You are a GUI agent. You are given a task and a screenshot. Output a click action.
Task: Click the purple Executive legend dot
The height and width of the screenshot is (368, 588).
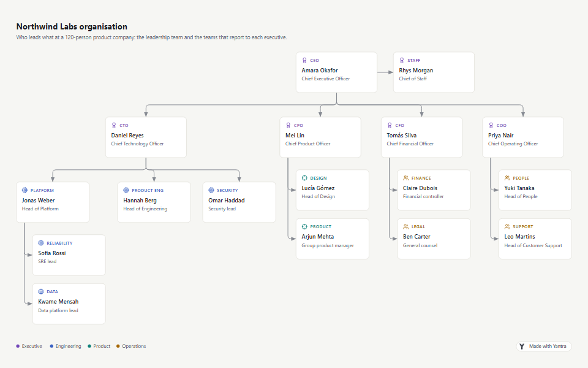(18, 346)
